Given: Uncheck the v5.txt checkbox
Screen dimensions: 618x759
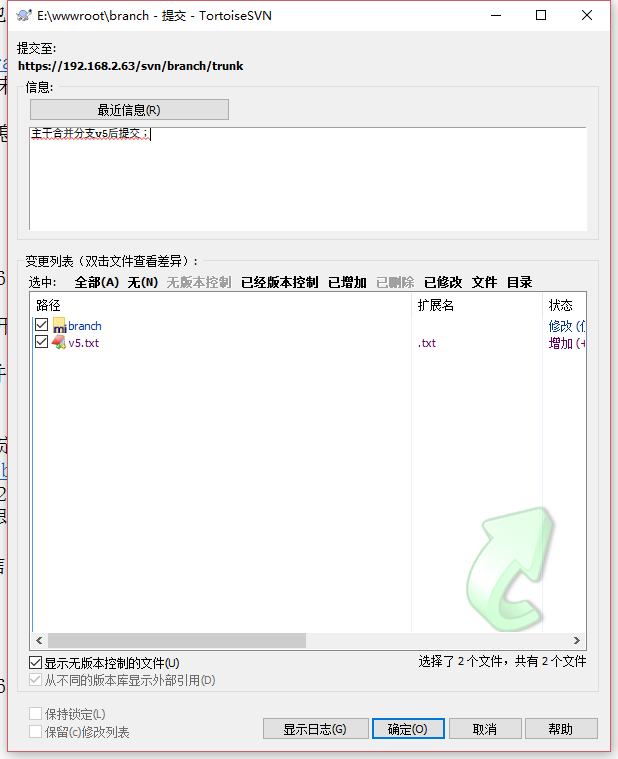Looking at the screenshot, I should click(x=42, y=342).
